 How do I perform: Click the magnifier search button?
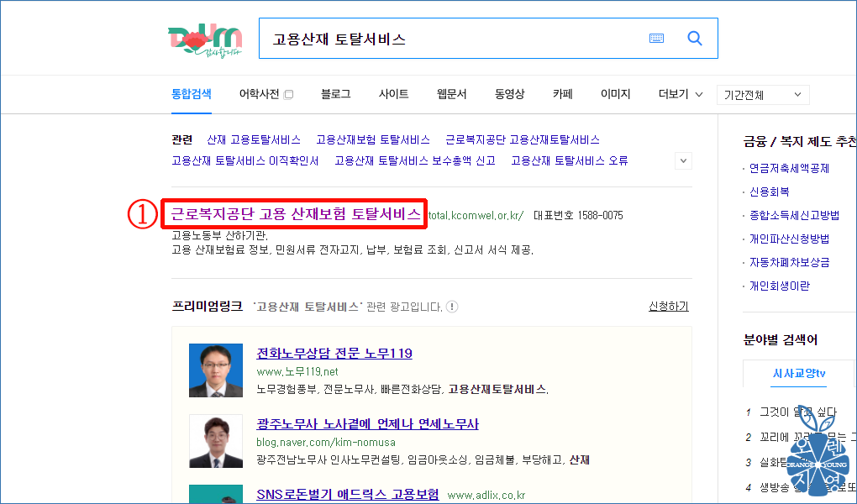click(695, 39)
